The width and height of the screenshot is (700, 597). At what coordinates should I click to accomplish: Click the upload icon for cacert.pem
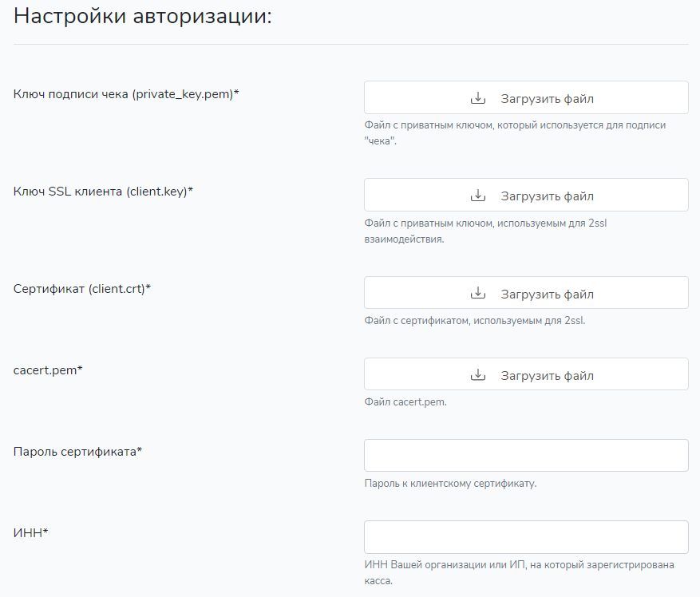[477, 374]
